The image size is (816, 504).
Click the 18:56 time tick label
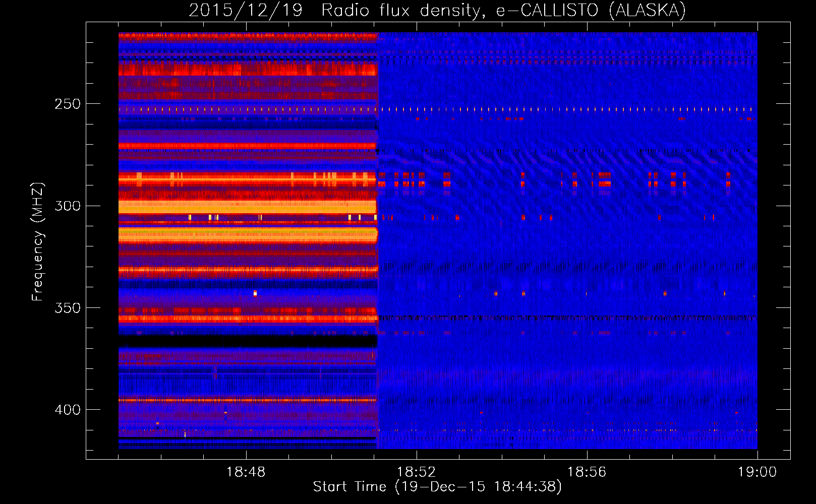coord(587,472)
